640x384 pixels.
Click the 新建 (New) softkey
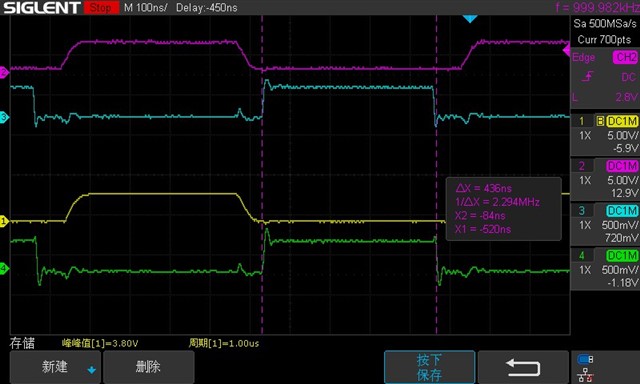pyautogui.click(x=55, y=366)
